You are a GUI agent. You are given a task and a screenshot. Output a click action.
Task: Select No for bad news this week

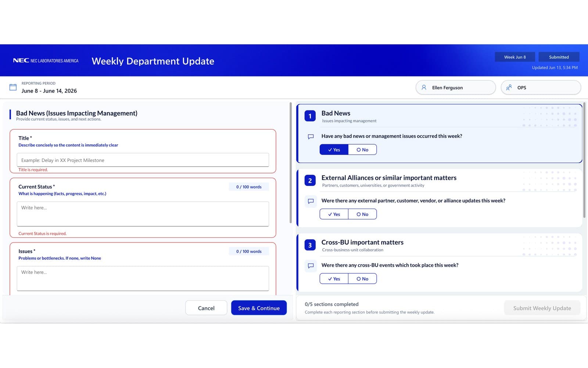pyautogui.click(x=362, y=150)
